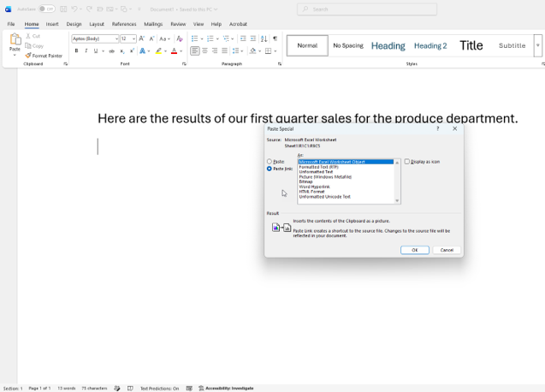Toggle Bold formatting
This screenshot has height=392, width=545.
point(76,51)
